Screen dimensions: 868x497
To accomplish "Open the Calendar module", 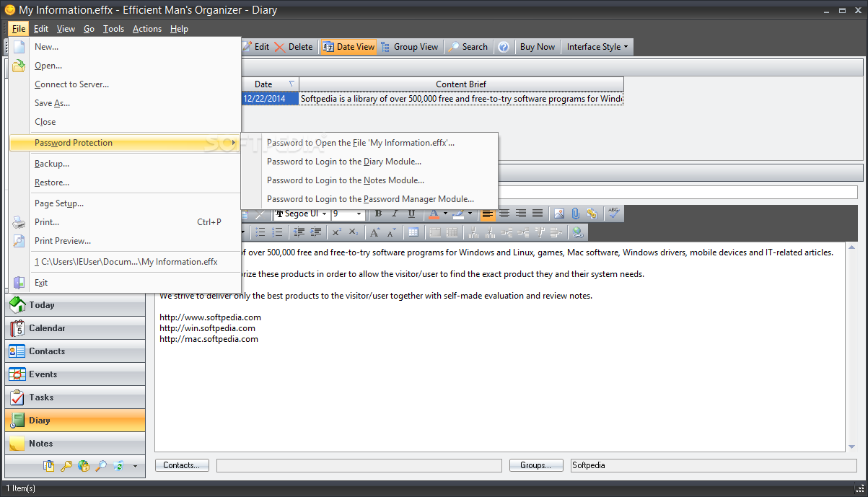I will (75, 328).
